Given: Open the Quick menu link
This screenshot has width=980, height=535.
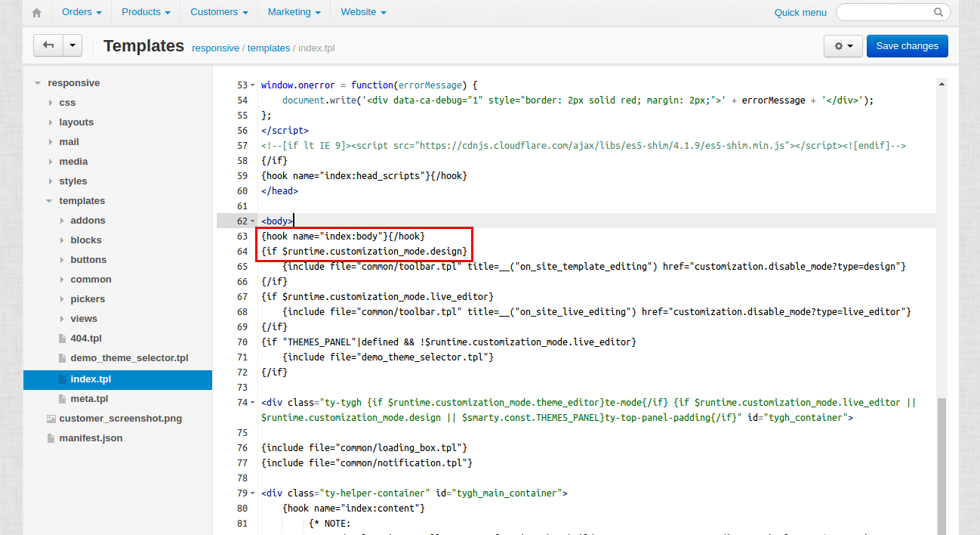Looking at the screenshot, I should [x=800, y=13].
